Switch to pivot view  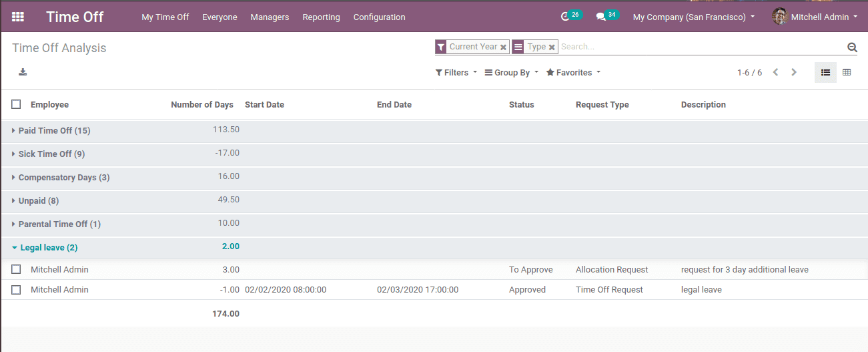847,72
